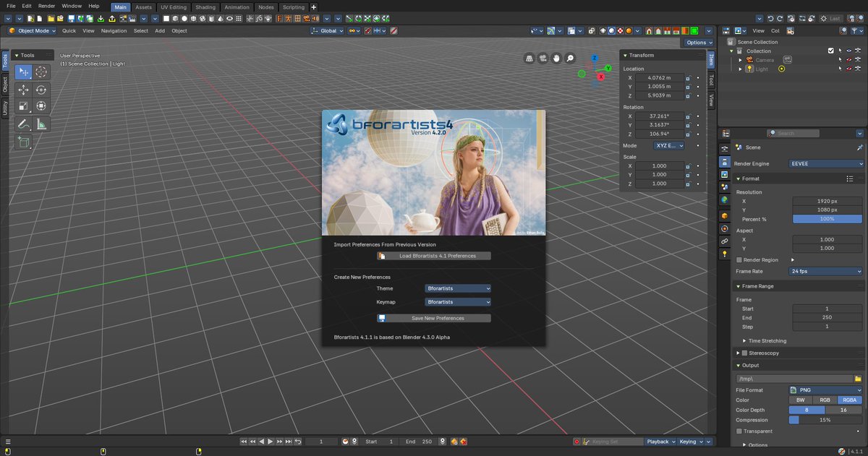Choose the Scale tool in Tools panel
Image resolution: width=868 pixels, height=456 pixels.
point(24,106)
